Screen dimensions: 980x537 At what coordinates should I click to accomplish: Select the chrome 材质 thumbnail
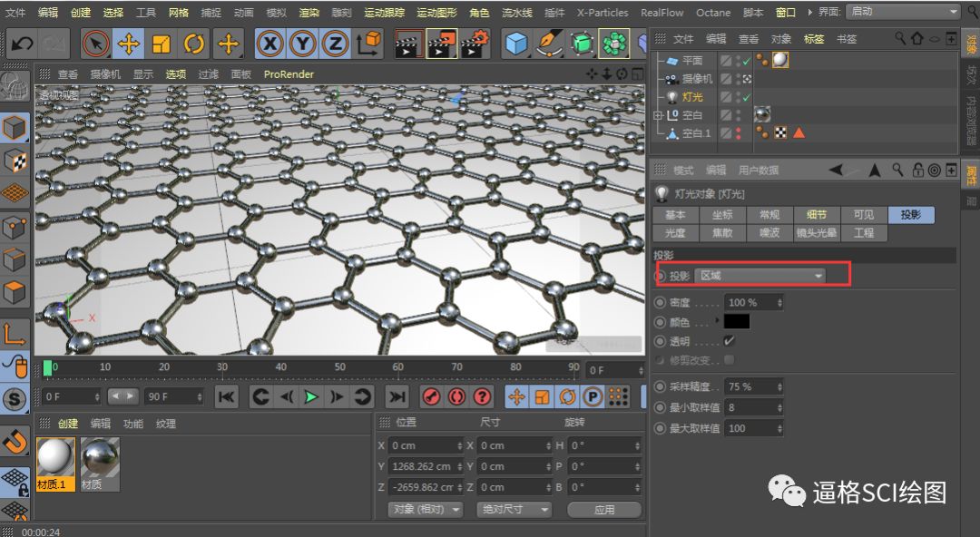coord(100,464)
